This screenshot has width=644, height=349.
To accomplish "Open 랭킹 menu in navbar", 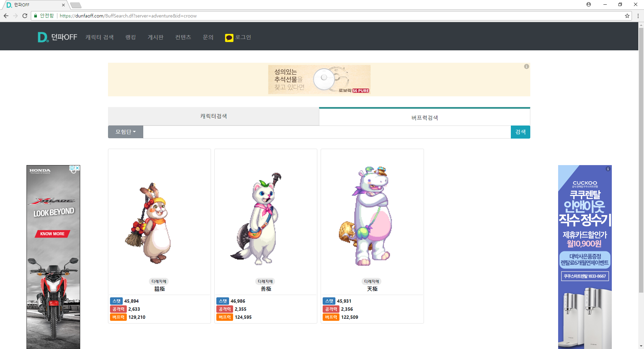I will tap(130, 37).
